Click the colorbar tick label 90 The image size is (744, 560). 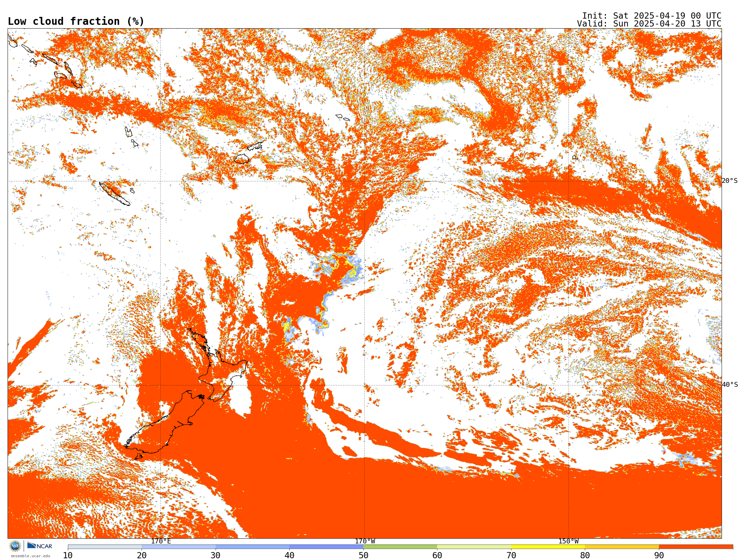[659, 556]
